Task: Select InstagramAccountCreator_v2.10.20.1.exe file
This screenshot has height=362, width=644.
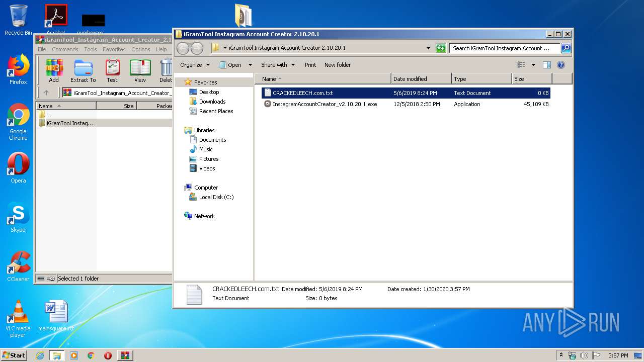Action: tap(406, 104)
